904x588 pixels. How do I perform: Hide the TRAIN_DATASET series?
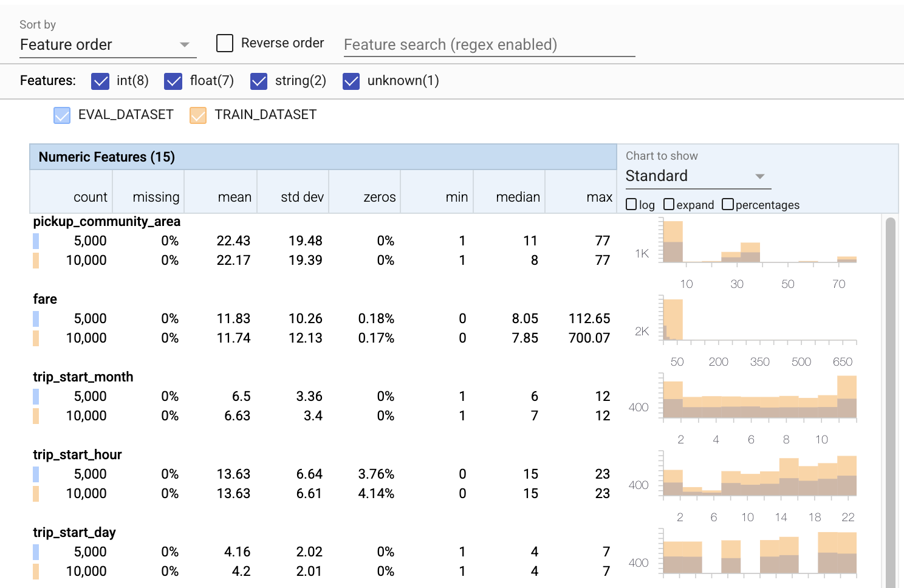(x=198, y=115)
